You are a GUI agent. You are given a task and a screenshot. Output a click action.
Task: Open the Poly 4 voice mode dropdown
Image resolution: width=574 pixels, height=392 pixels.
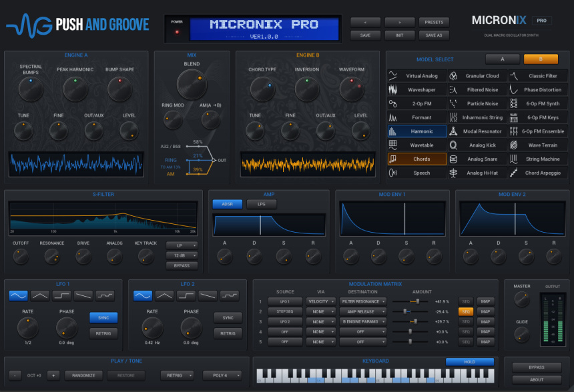[222, 375]
